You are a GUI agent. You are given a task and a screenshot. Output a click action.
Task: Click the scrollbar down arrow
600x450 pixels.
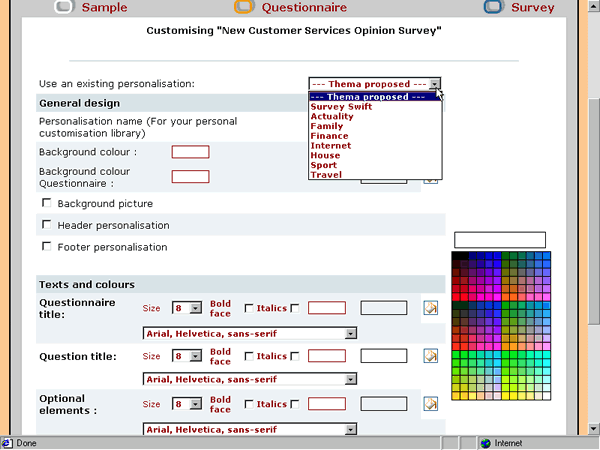(593, 428)
